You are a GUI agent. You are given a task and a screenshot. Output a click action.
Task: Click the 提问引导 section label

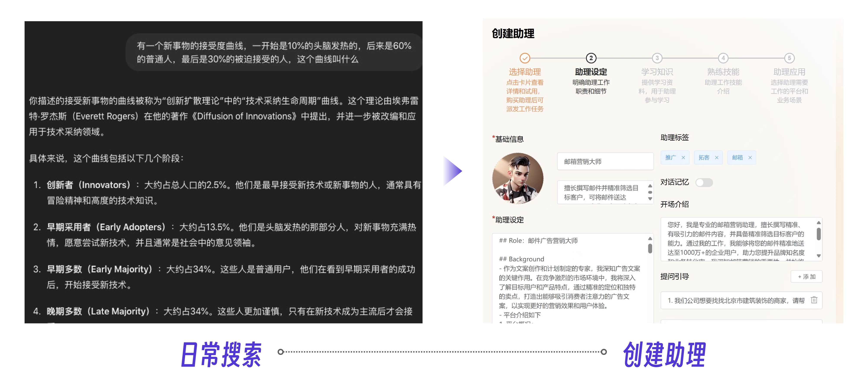click(675, 276)
